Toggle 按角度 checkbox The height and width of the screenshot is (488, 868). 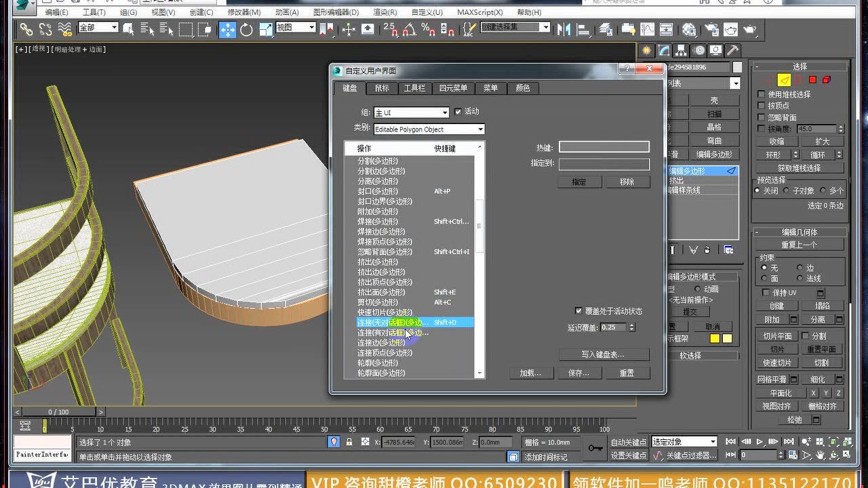pos(762,129)
